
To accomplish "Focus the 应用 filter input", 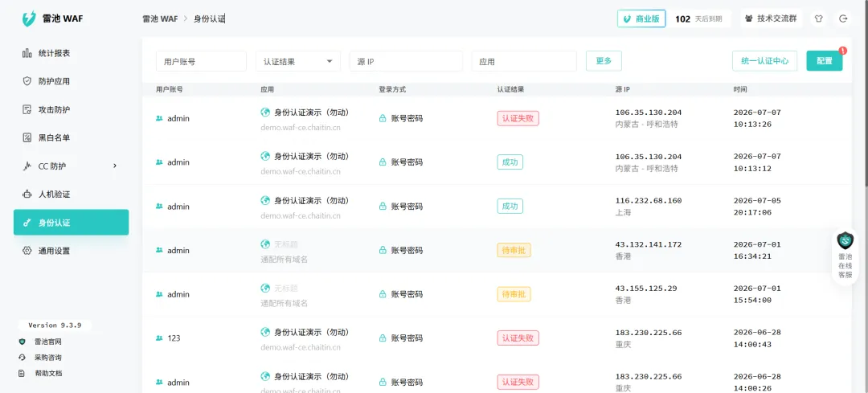I will pyautogui.click(x=524, y=61).
